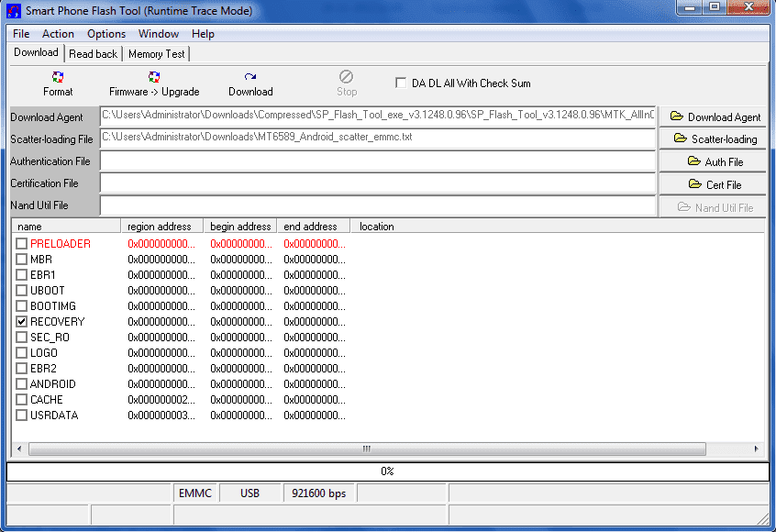Click the Firmware -> Upgrade icon

154,77
